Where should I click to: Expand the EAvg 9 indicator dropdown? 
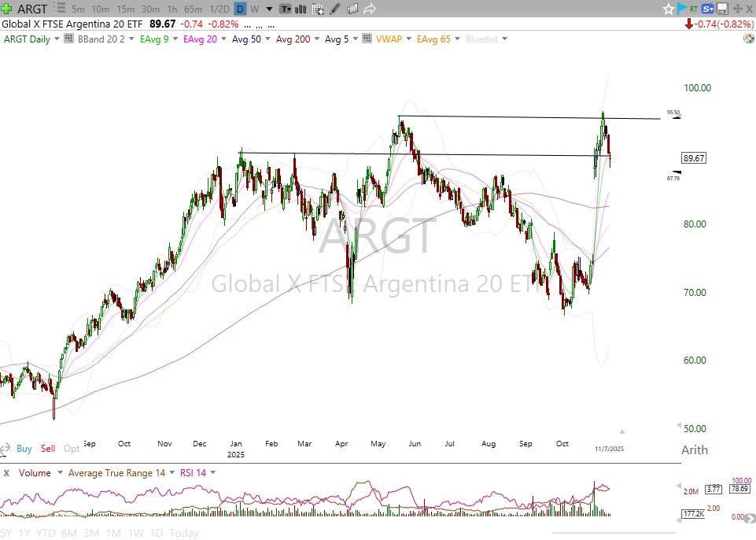(175, 39)
